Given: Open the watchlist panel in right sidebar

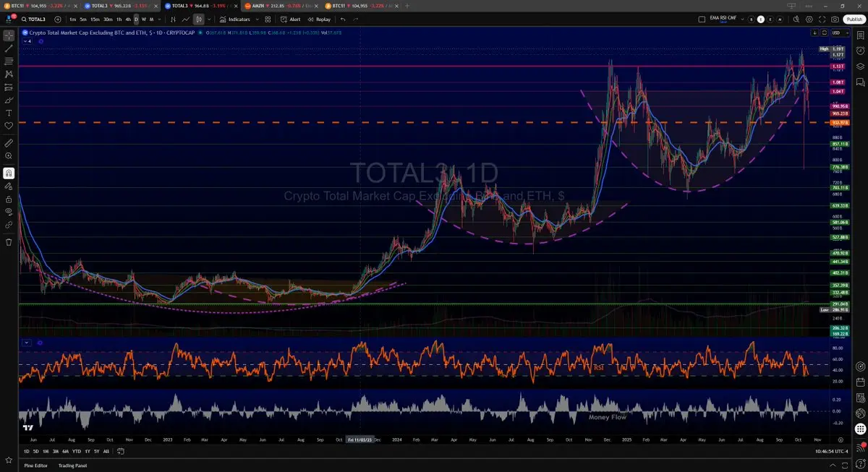Looking at the screenshot, I should (860, 36).
